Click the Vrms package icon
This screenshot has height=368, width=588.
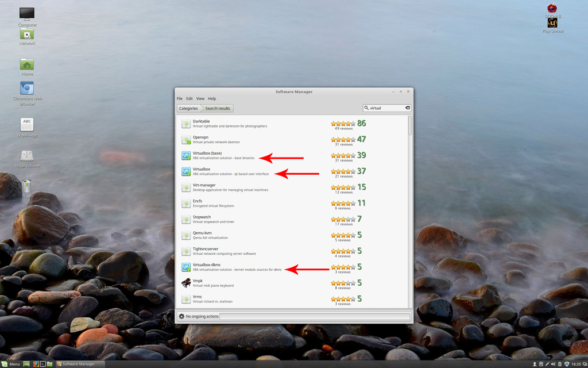click(x=186, y=299)
